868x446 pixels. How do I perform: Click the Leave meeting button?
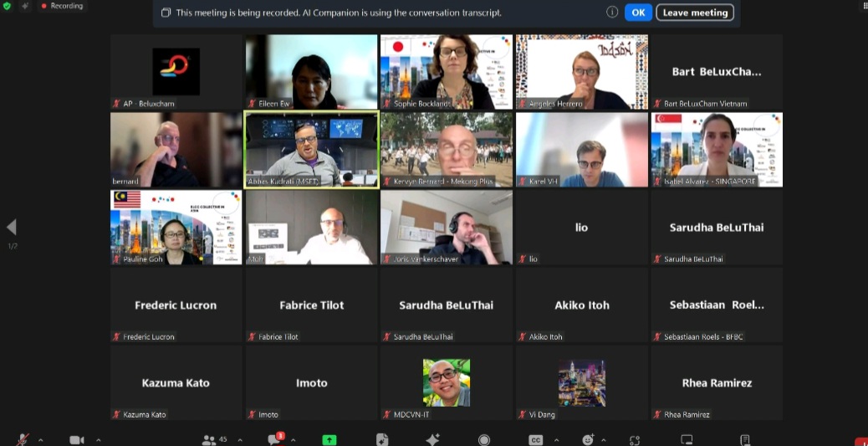(695, 13)
